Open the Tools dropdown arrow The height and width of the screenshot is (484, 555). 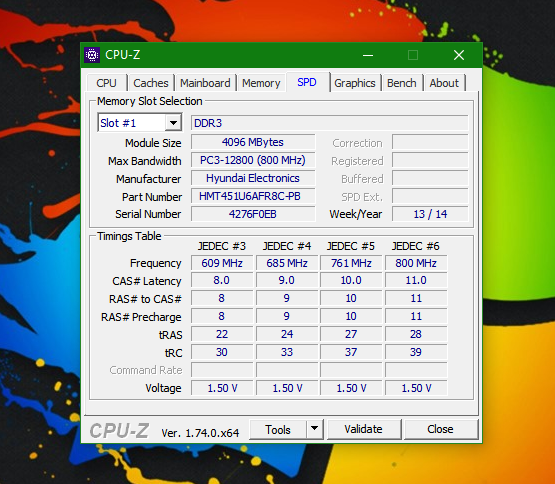(314, 429)
